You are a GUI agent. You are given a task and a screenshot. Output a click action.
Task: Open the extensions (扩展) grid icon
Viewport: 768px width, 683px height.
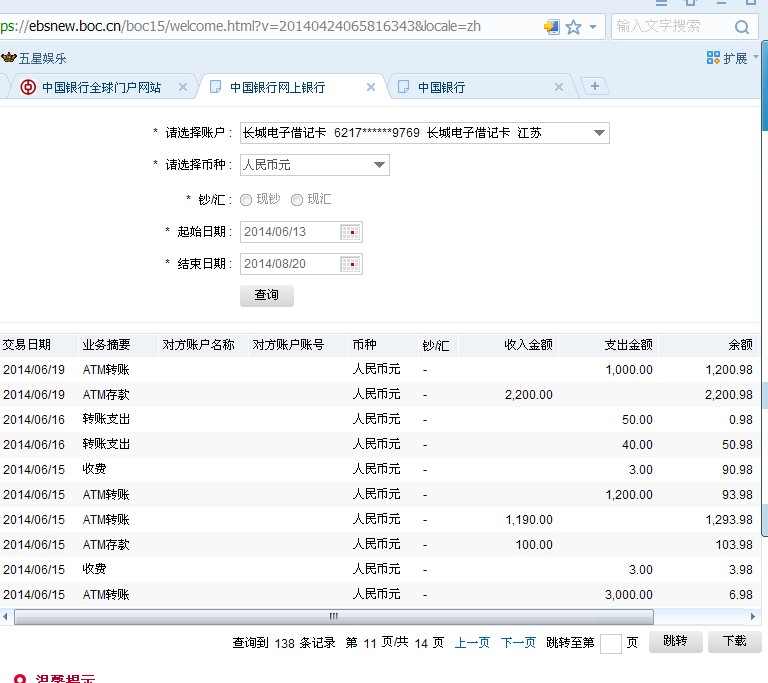click(x=713, y=58)
